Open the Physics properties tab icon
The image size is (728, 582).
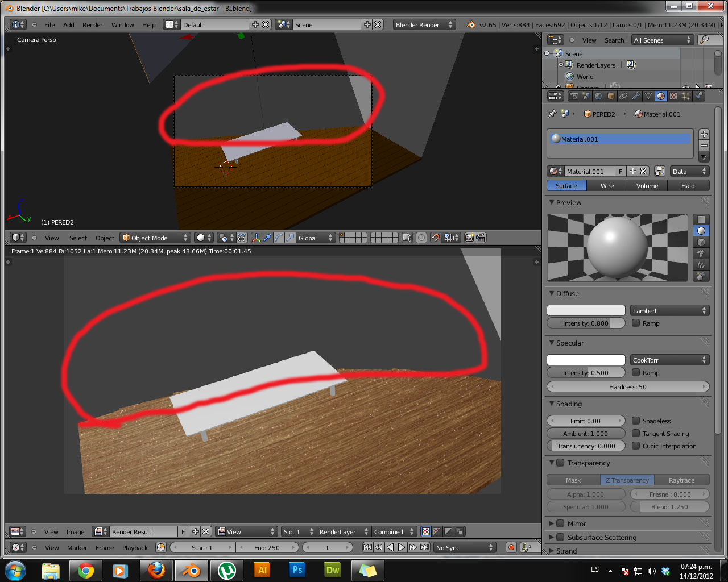[x=699, y=96]
